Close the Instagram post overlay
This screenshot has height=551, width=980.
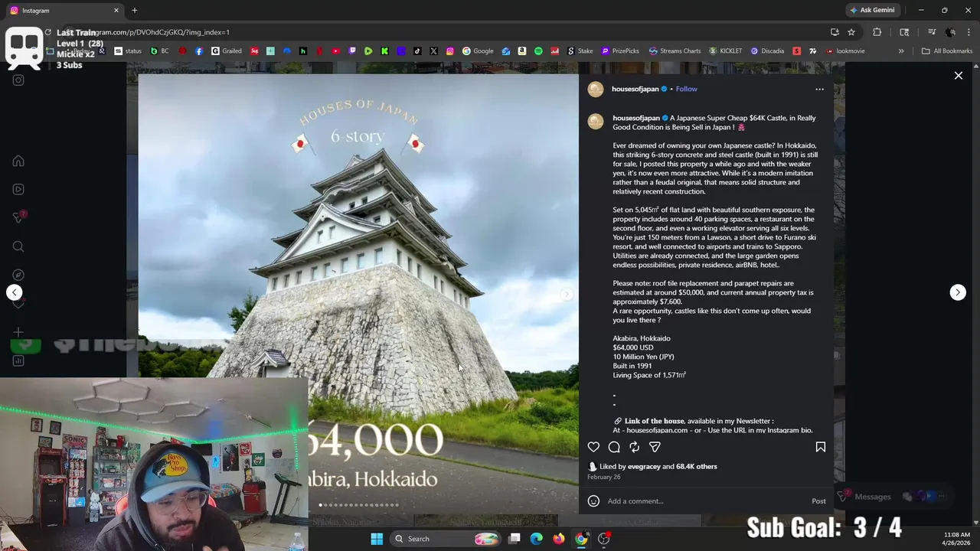(x=958, y=76)
